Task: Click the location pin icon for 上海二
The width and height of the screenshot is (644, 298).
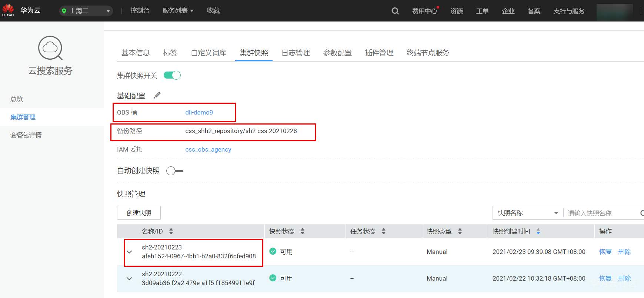Action: pyautogui.click(x=64, y=11)
